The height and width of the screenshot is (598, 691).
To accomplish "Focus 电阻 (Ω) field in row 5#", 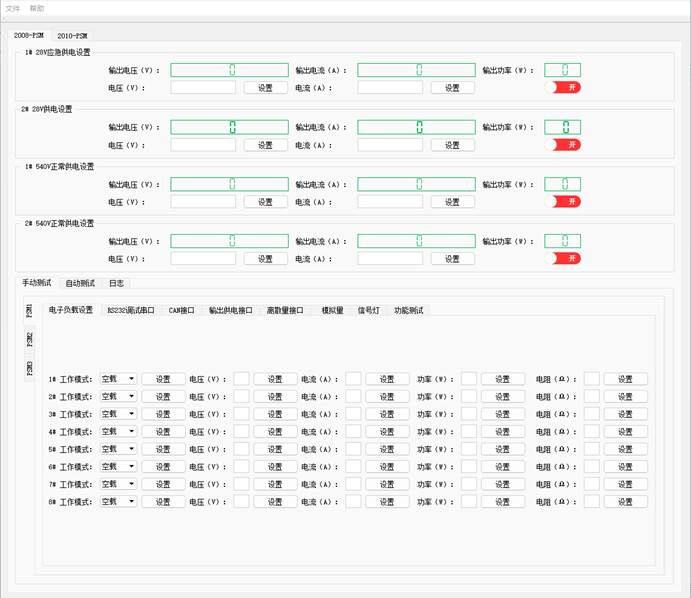I will (591, 449).
